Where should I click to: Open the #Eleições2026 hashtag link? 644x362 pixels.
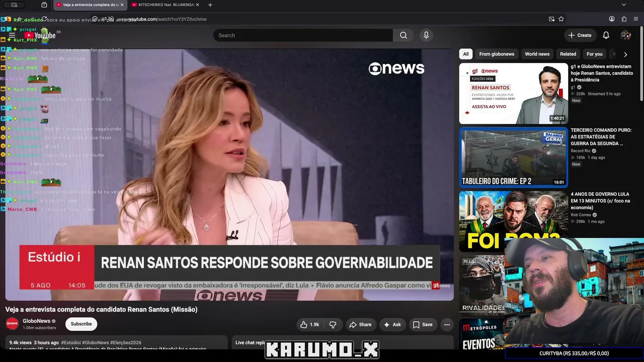click(126, 343)
